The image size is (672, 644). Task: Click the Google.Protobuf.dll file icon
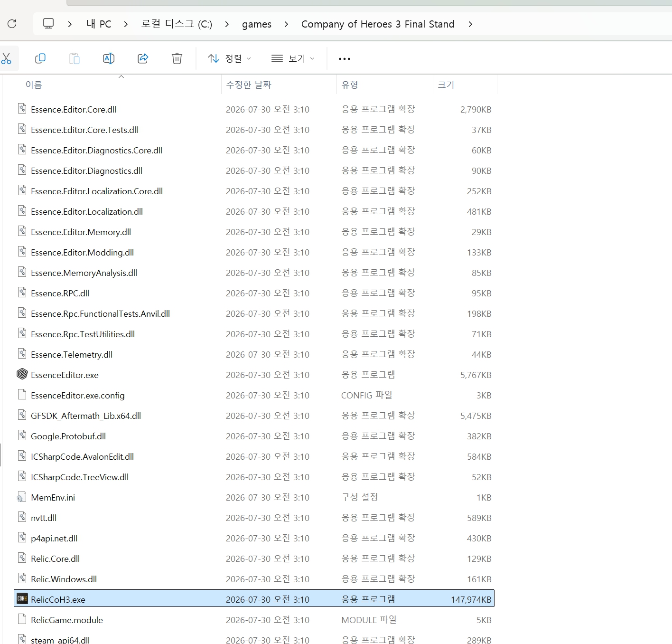[x=22, y=436]
